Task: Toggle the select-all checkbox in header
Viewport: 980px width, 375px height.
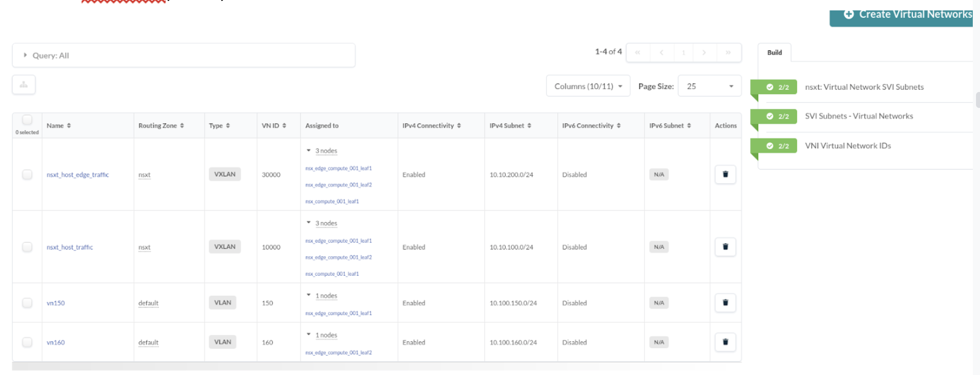Action: click(x=27, y=120)
